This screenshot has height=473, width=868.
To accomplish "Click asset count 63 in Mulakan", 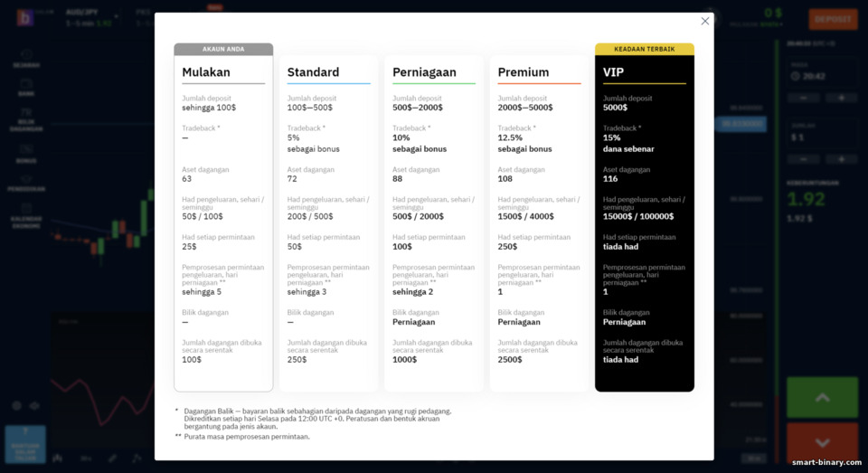I will [186, 179].
